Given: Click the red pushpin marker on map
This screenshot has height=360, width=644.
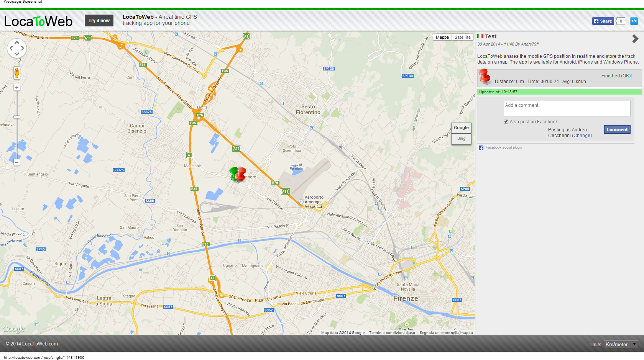Looking at the screenshot, I should (x=241, y=173).
